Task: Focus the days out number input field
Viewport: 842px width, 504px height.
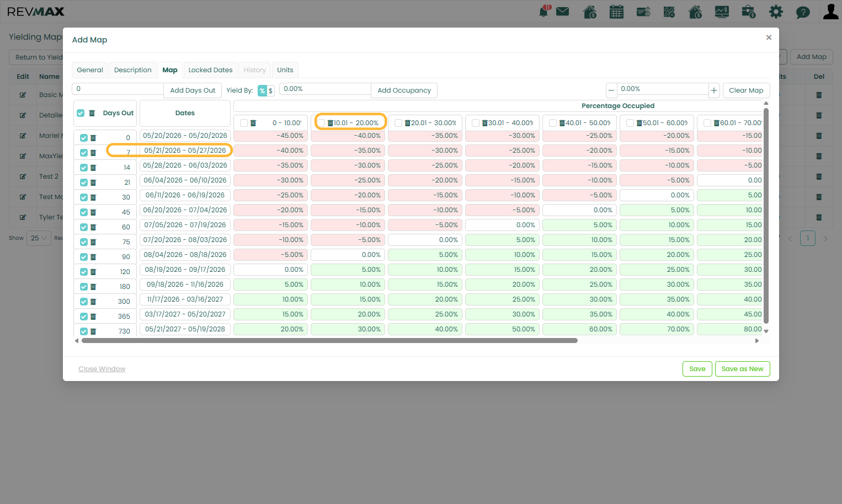Action: tap(118, 89)
